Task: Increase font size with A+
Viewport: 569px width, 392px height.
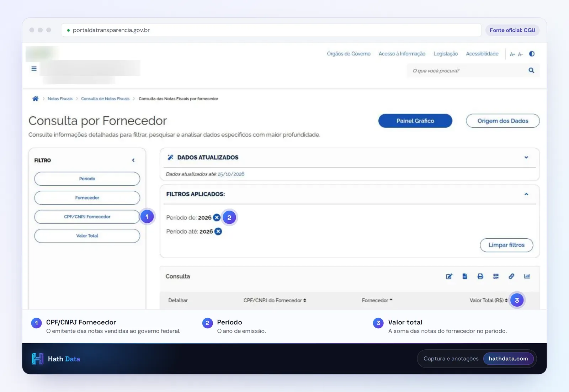Action: (x=512, y=54)
